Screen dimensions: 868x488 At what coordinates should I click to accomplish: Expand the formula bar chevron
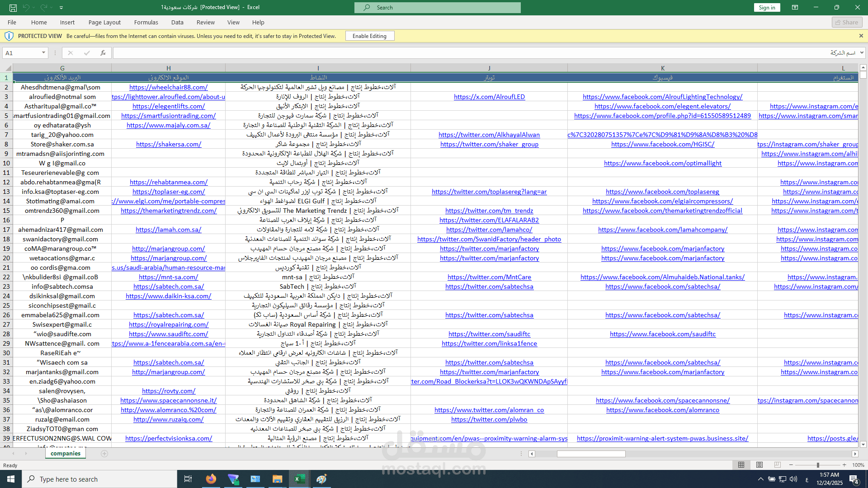pos(862,53)
